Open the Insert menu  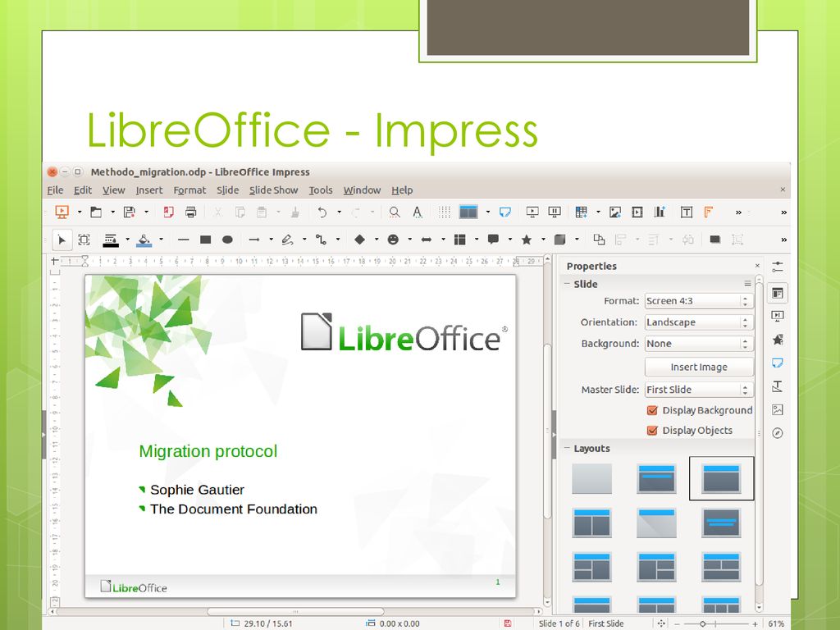click(149, 190)
